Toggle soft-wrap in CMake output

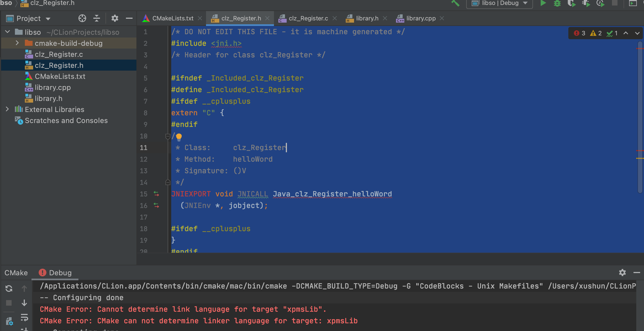tap(24, 317)
